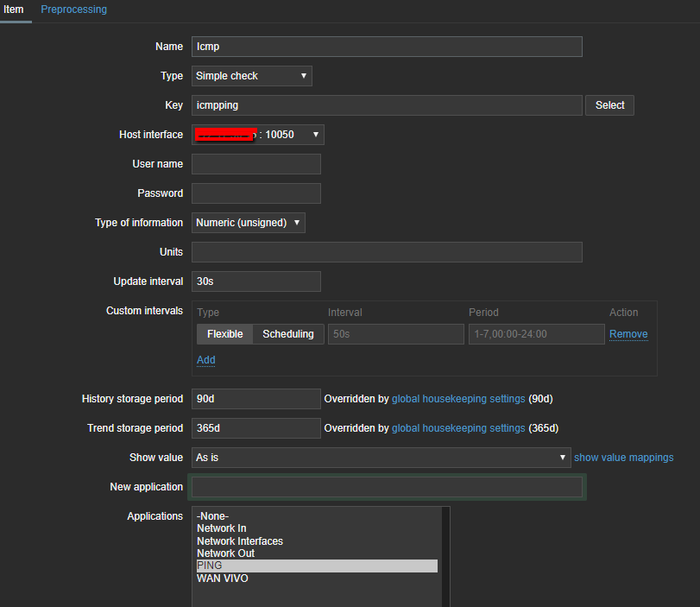Expand the Host interface dropdown

[257, 135]
